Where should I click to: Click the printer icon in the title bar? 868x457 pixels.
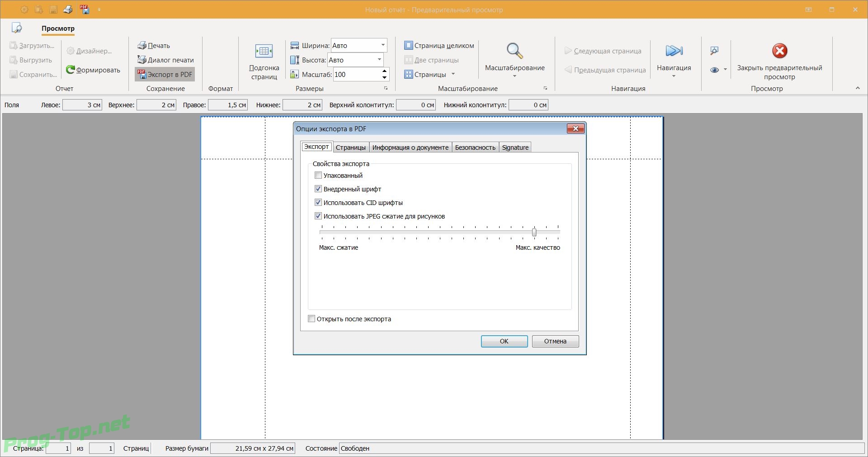point(68,9)
